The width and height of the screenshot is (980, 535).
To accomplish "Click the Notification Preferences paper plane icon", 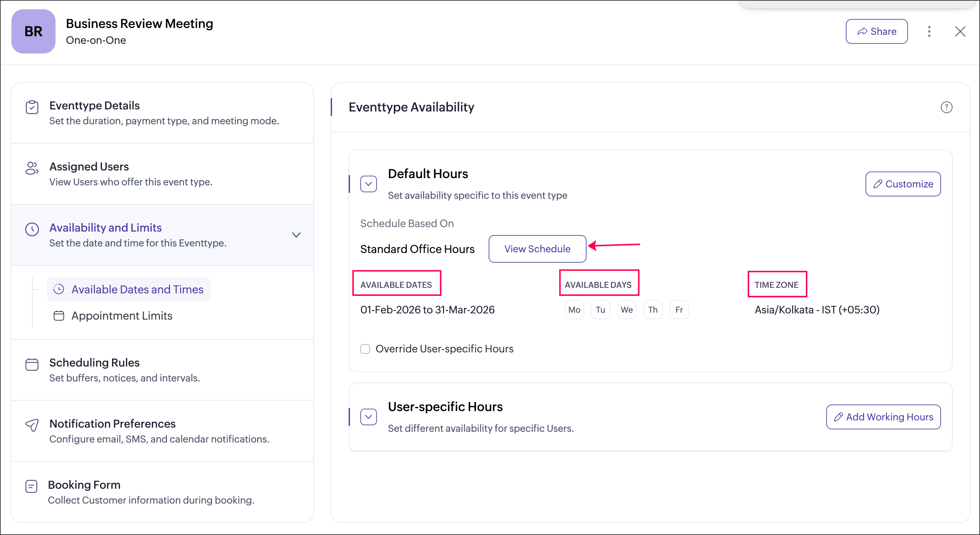I will (32, 425).
